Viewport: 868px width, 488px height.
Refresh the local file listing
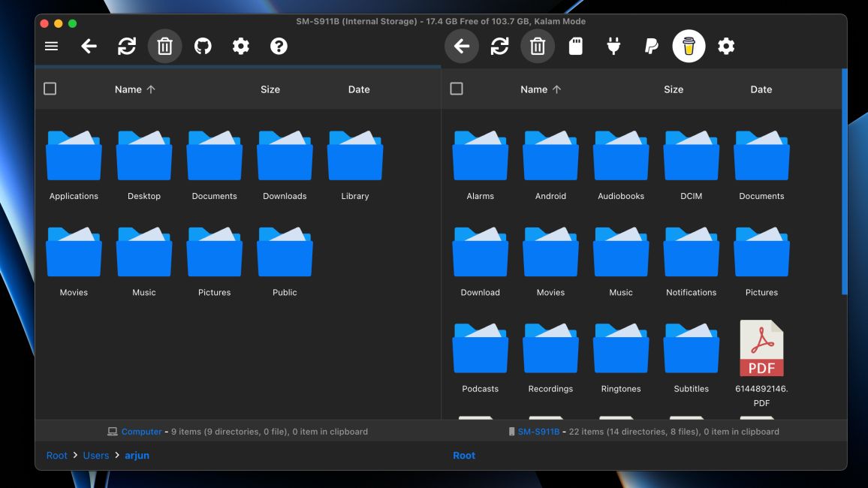click(x=127, y=46)
